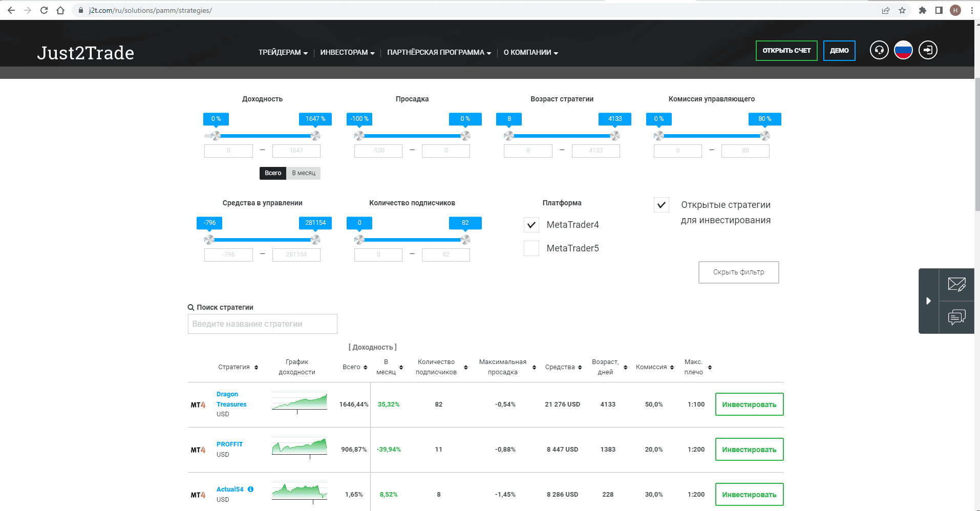The height and width of the screenshot is (511, 980).
Task: Open the Партнёрская программа dropdown menu
Action: point(439,52)
